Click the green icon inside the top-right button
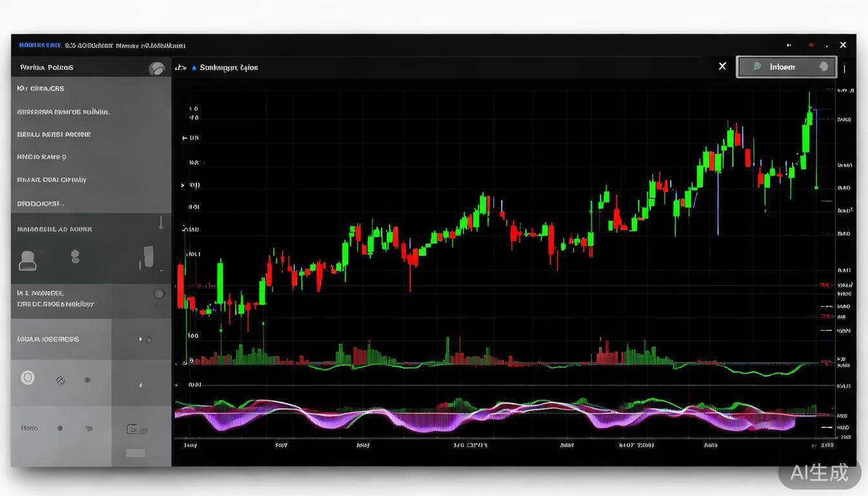 (757, 67)
